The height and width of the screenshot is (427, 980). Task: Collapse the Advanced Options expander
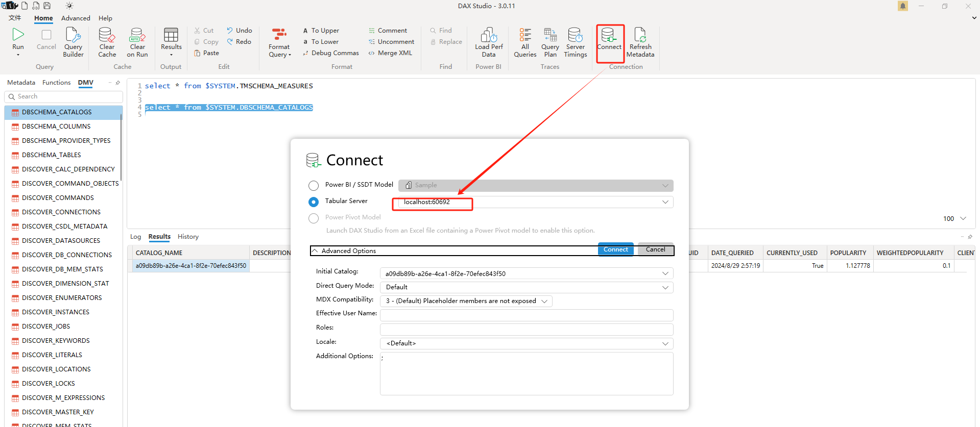(x=315, y=251)
